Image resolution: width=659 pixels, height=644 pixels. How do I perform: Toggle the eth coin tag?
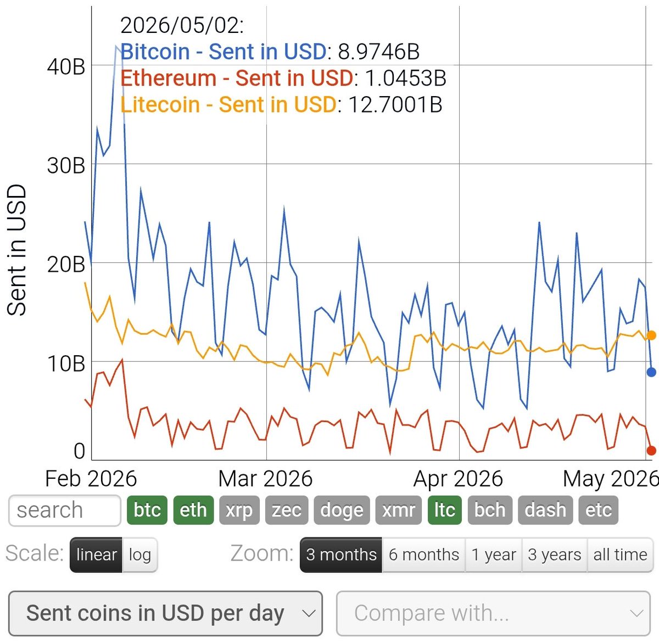point(193,510)
